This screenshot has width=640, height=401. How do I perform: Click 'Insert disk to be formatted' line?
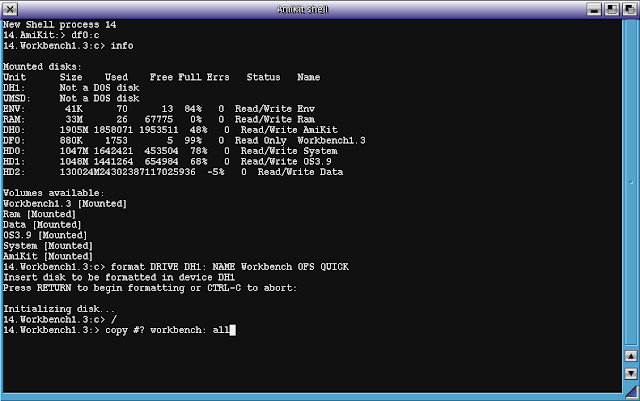click(119, 278)
